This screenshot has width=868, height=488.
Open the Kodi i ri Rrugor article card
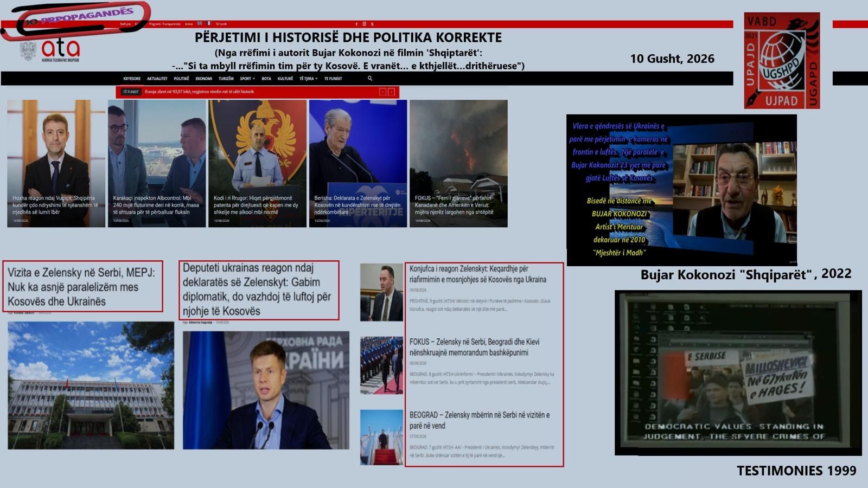pyautogui.click(x=257, y=163)
